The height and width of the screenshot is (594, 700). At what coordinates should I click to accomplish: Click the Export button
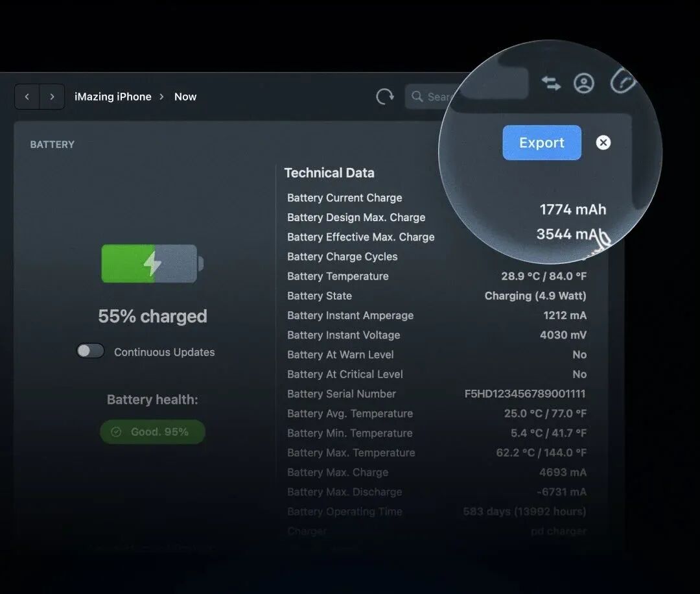point(542,143)
